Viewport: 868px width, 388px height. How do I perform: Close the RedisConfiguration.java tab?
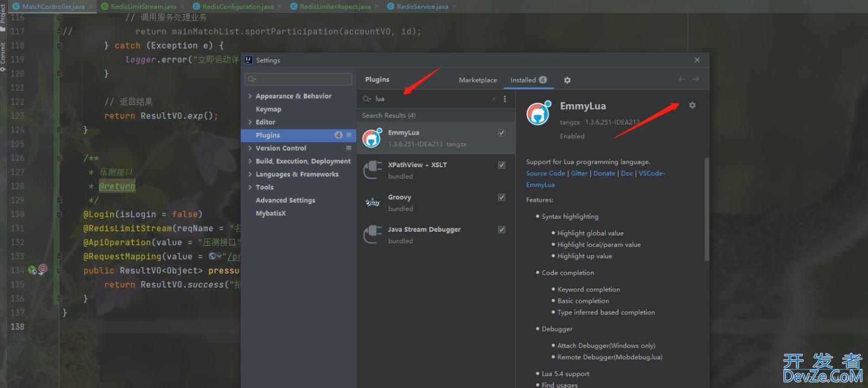point(279,7)
